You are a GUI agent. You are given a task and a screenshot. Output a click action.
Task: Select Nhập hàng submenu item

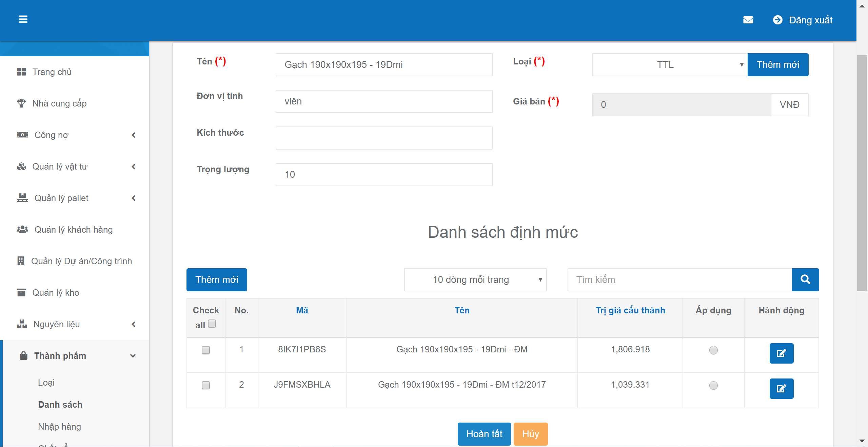59,427
